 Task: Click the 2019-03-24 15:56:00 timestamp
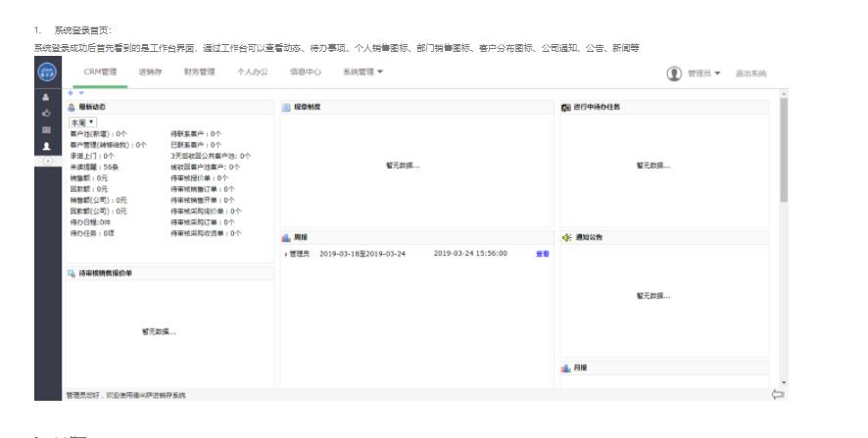tap(470, 254)
